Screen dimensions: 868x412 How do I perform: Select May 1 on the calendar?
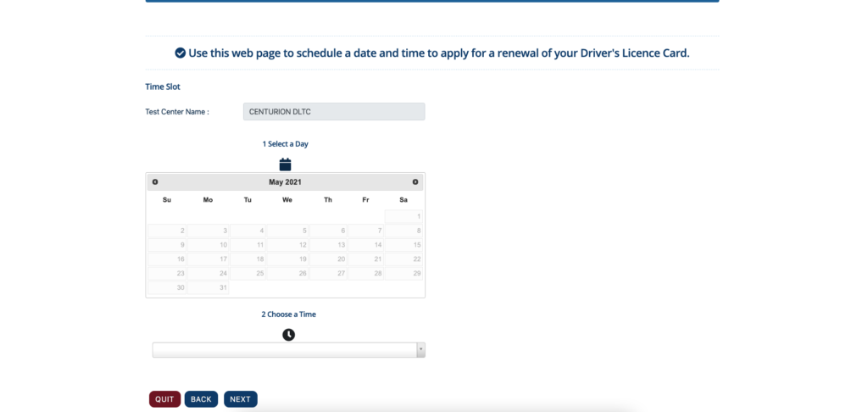pyautogui.click(x=403, y=216)
